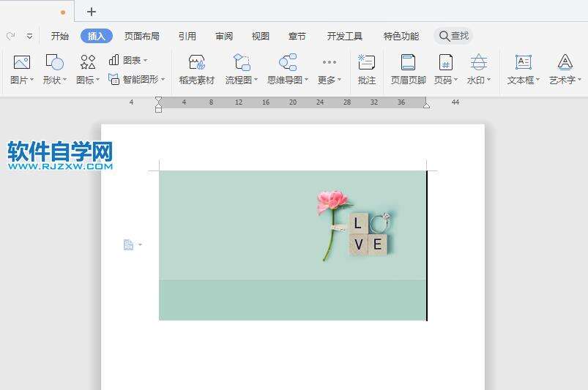Open the 图标 (Icons) library icon
The height and width of the screenshot is (390, 588).
[88, 61]
